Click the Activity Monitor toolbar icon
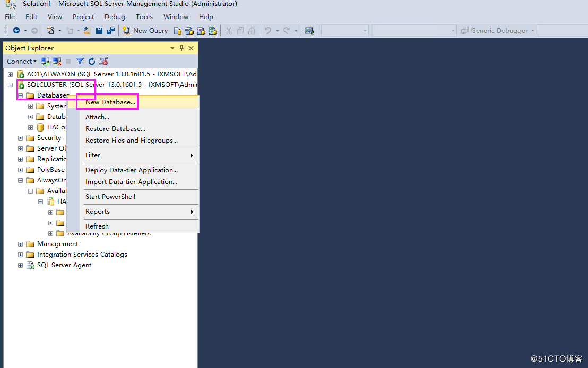Image resolution: width=588 pixels, height=368 pixels. pyautogui.click(x=309, y=30)
